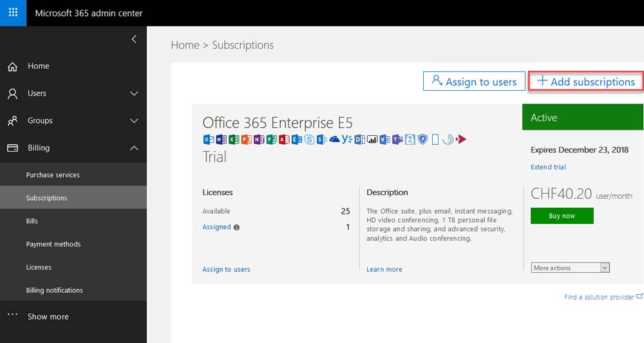644x343 pixels.
Task: Open the More actions dropdown
Action: [570, 268]
